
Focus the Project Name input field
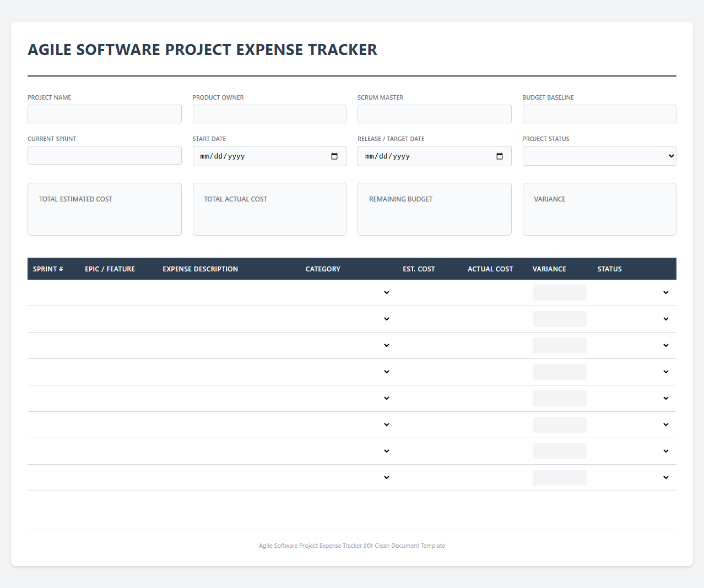(x=105, y=114)
